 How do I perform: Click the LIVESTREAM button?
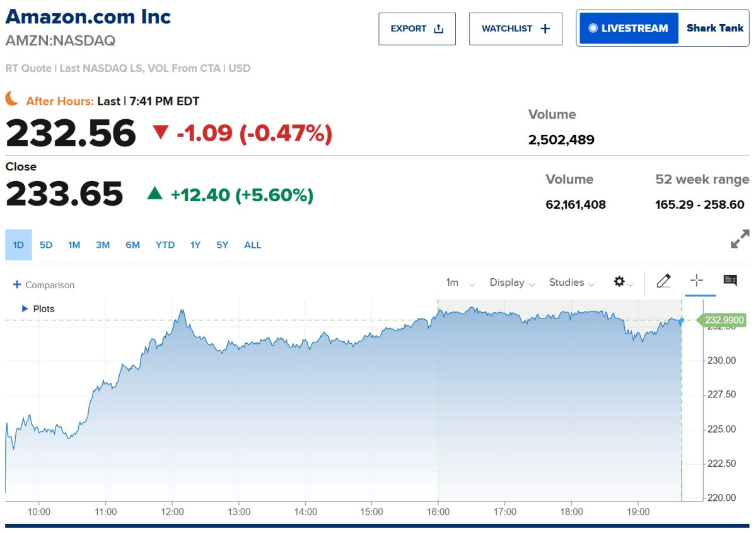629,28
